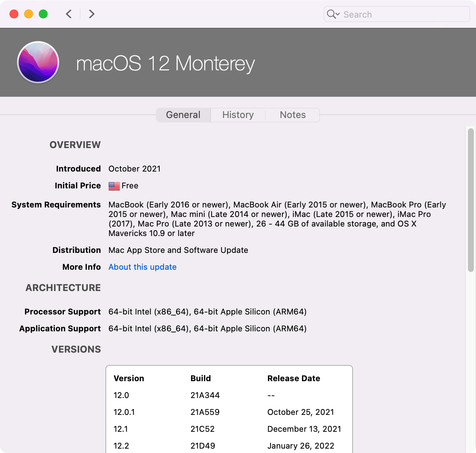Image resolution: width=476 pixels, height=453 pixels.
Task: Select the 12.1 build 21C52 row
Action: tap(229, 429)
